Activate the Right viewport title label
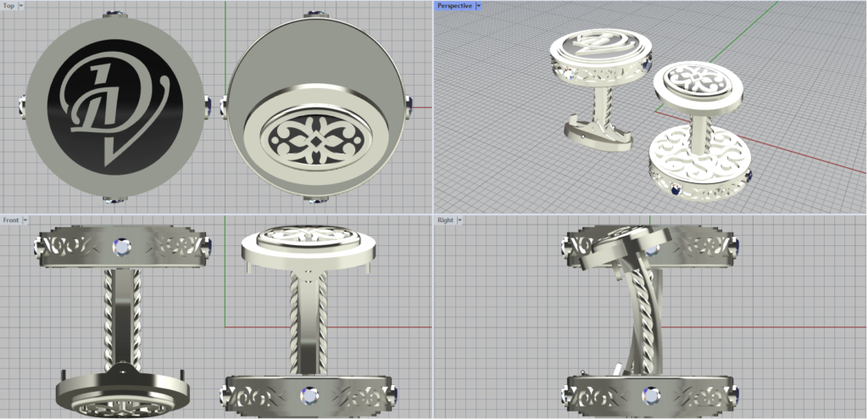Viewport: 868px width, 419px height. [445, 220]
